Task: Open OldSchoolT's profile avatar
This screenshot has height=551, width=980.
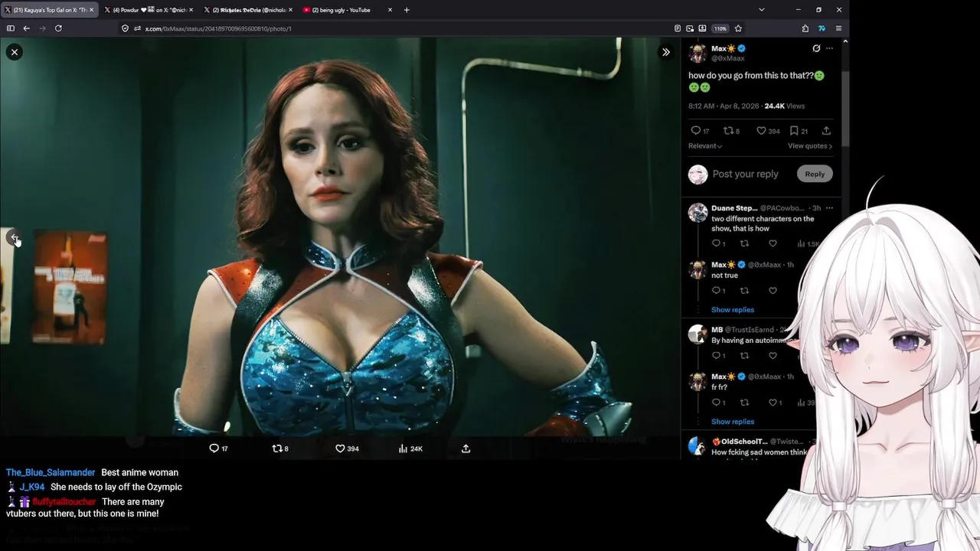Action: click(697, 445)
